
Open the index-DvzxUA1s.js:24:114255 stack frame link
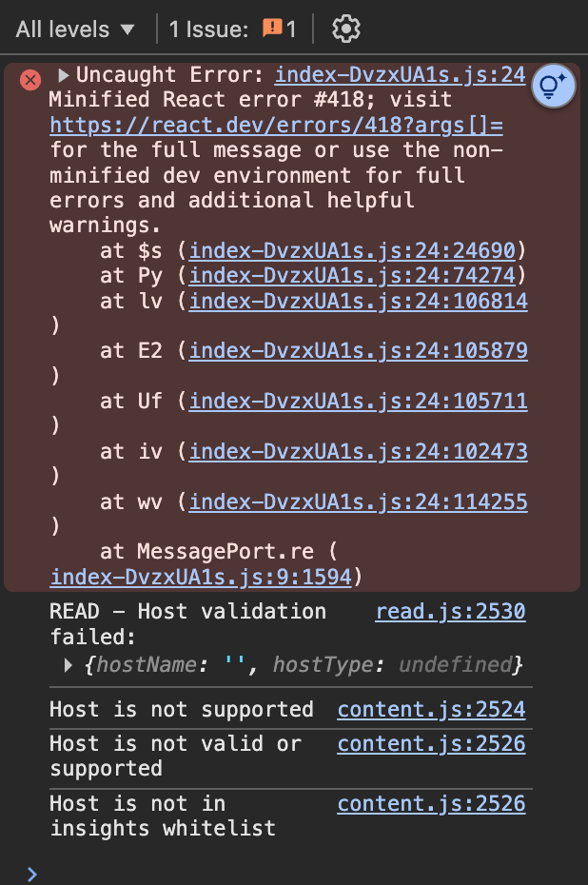pos(359,501)
